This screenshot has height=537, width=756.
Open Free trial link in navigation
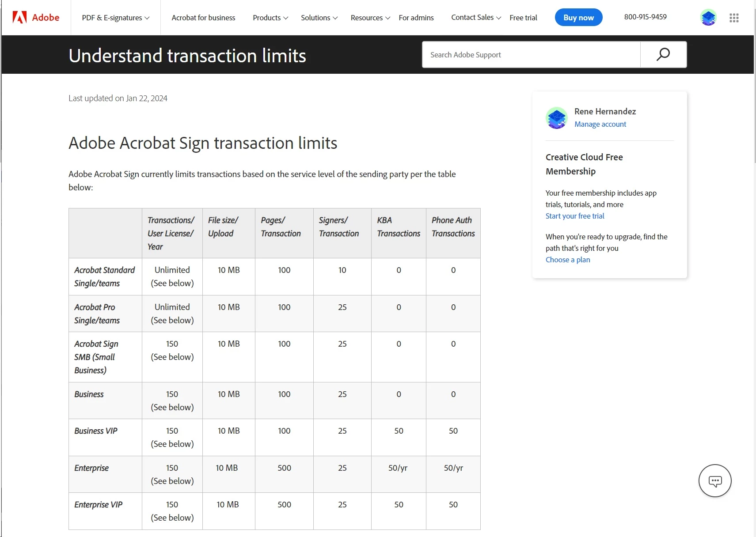point(523,18)
